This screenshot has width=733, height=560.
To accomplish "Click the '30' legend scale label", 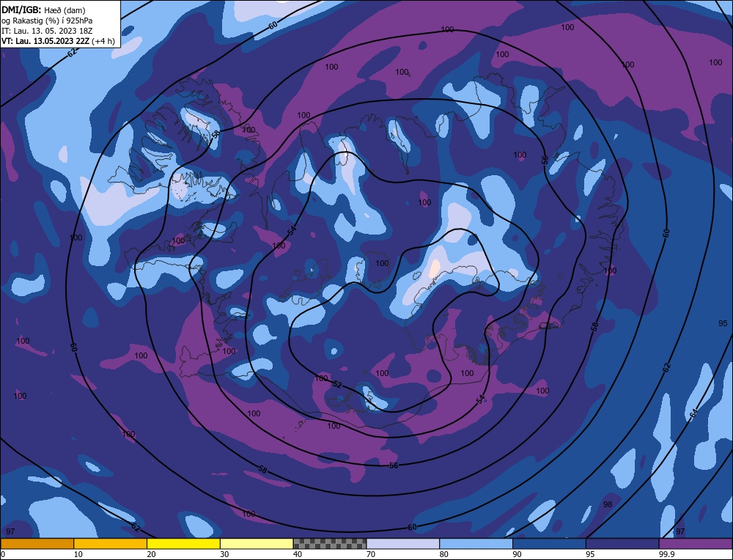I will (x=224, y=554).
